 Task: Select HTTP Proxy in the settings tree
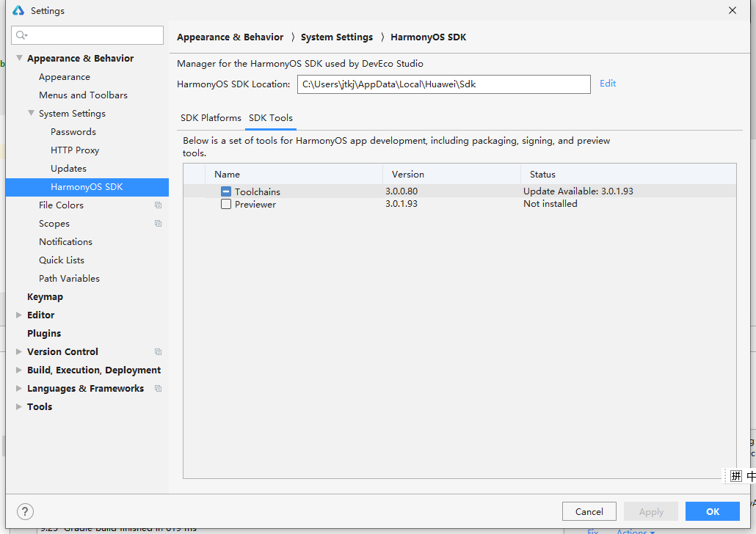[75, 150]
